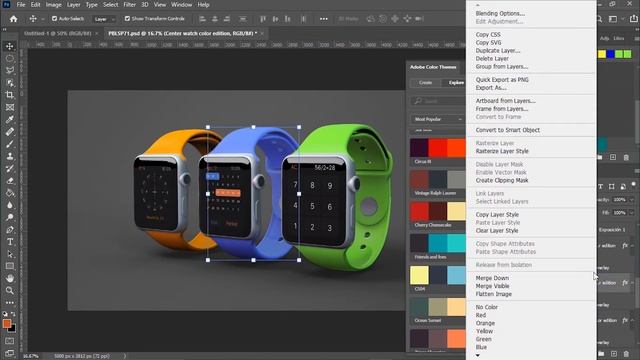Screen dimensions: 640x360
Task: Switch to Untitled-1 document tab
Action: 58,33
